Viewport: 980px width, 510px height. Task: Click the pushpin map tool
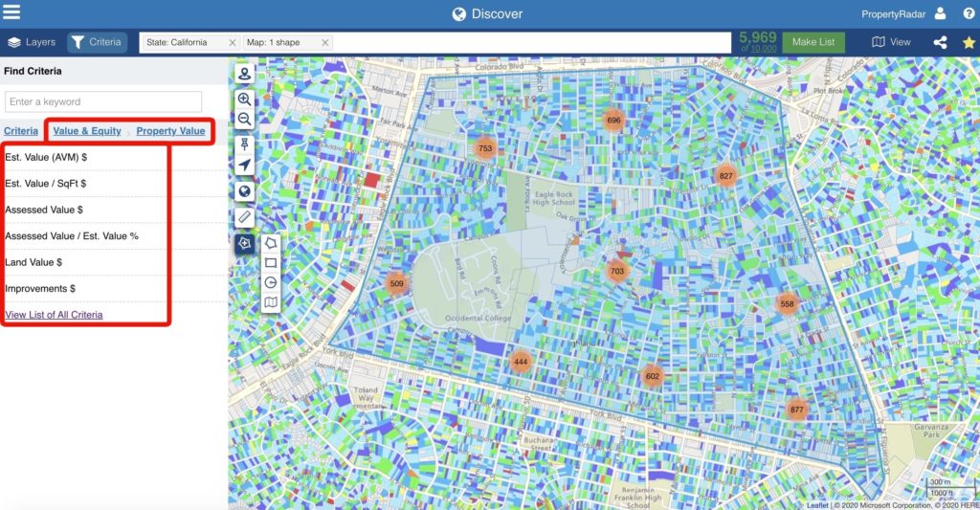[244, 144]
